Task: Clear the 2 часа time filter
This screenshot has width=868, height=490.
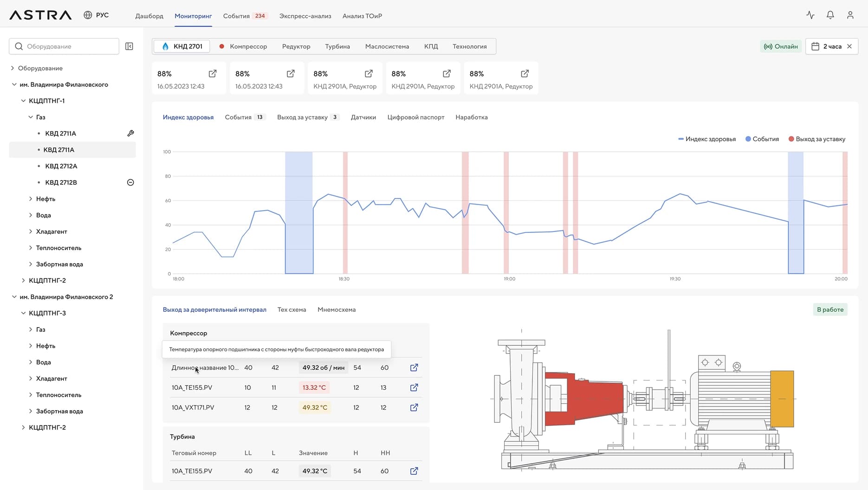Action: pos(849,46)
